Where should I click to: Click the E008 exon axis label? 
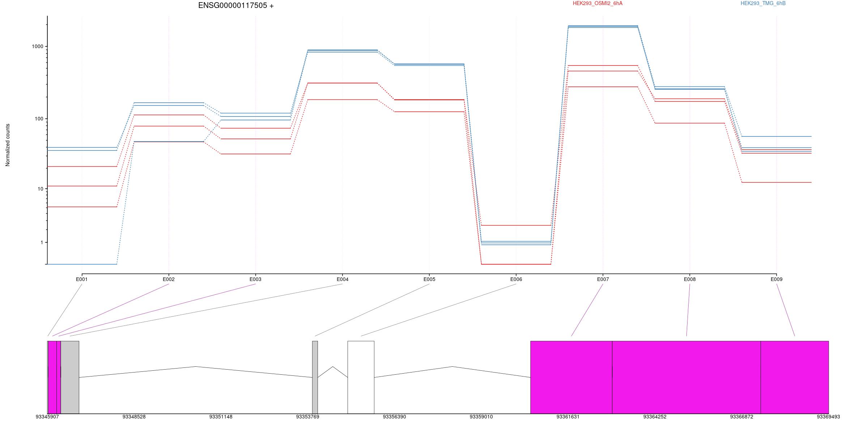(690, 279)
